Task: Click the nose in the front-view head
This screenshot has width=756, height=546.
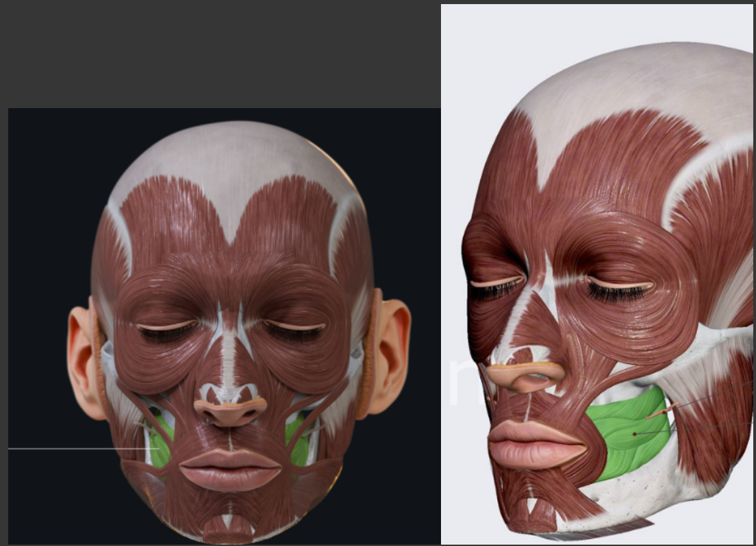Action: pyautogui.click(x=230, y=409)
